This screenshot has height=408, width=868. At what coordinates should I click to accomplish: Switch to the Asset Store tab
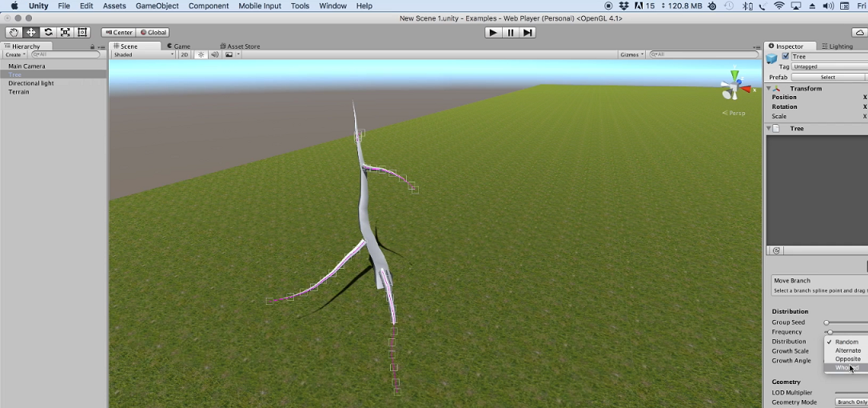pos(240,46)
